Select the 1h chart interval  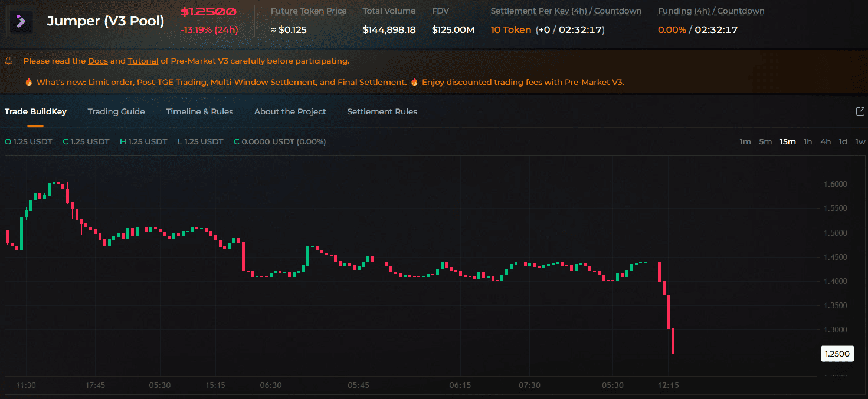click(x=808, y=141)
